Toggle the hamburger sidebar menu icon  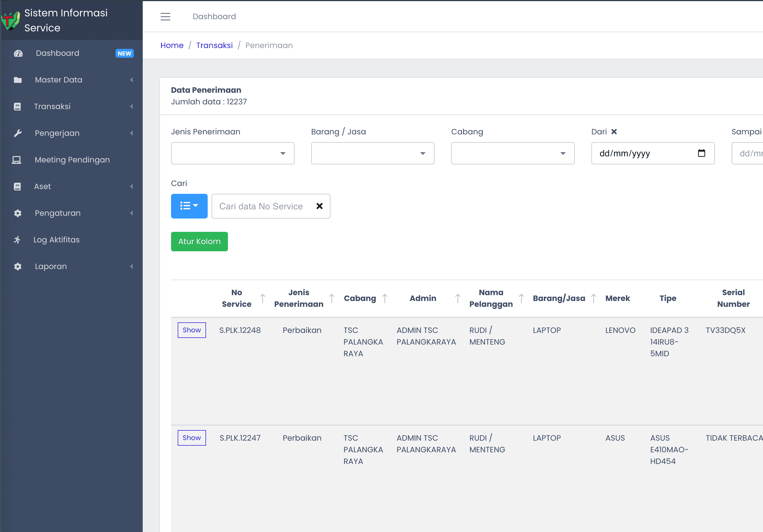165,17
